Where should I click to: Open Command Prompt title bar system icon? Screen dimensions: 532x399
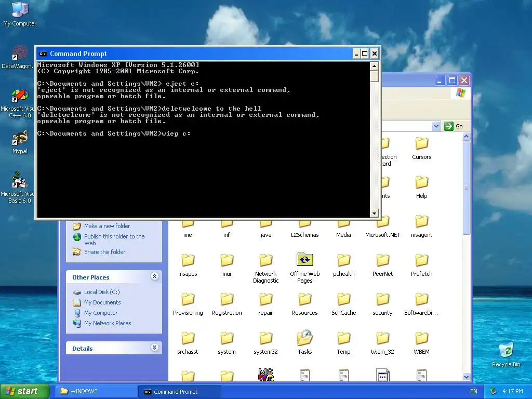tap(43, 54)
